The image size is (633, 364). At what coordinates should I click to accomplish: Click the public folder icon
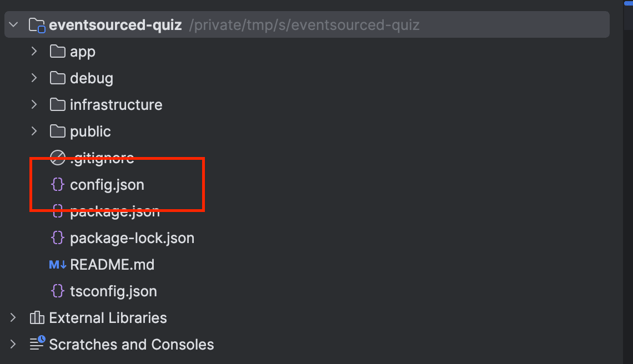point(58,131)
